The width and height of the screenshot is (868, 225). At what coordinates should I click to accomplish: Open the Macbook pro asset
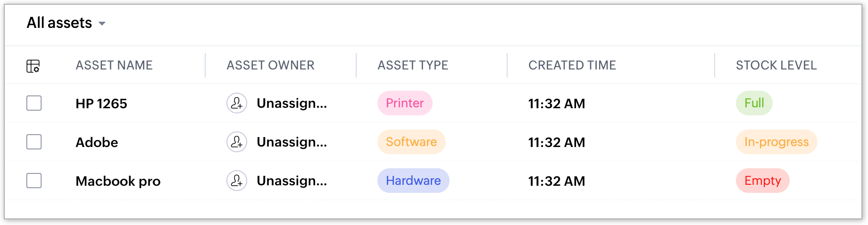[x=118, y=181]
